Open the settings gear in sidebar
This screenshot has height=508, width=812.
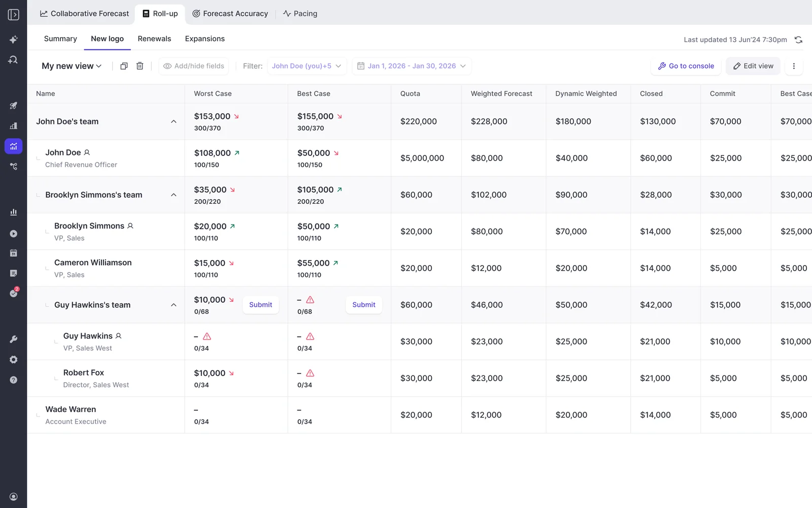pos(14,360)
